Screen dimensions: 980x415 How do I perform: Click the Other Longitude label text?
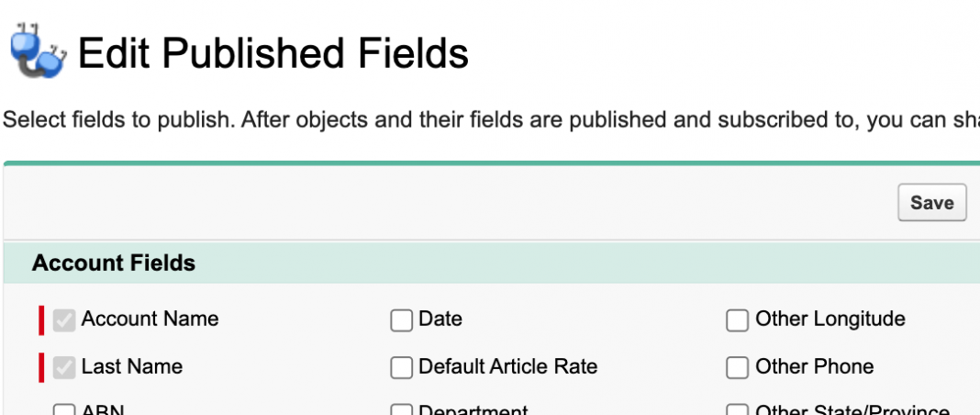point(830,320)
